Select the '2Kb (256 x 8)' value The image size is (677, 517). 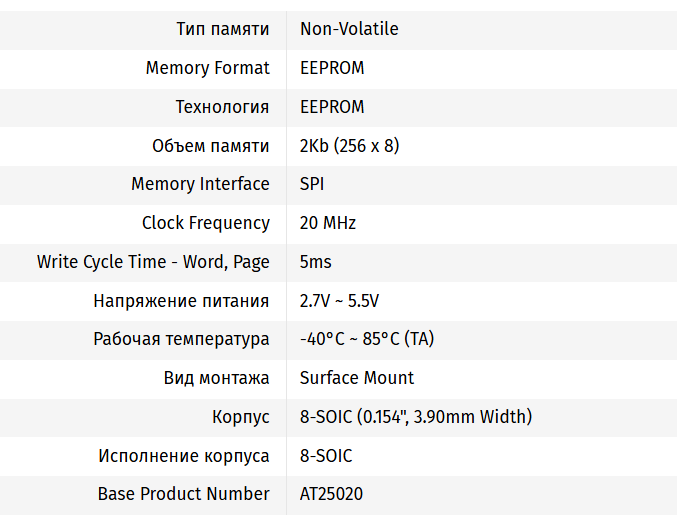[x=349, y=146]
